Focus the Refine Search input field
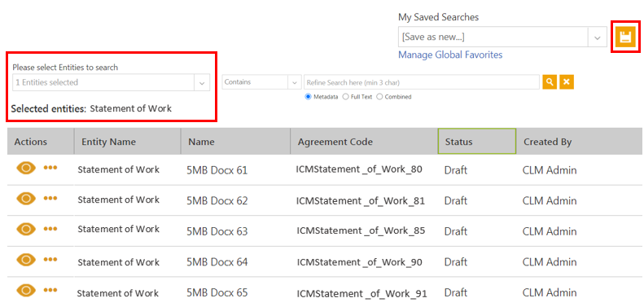 pos(422,82)
